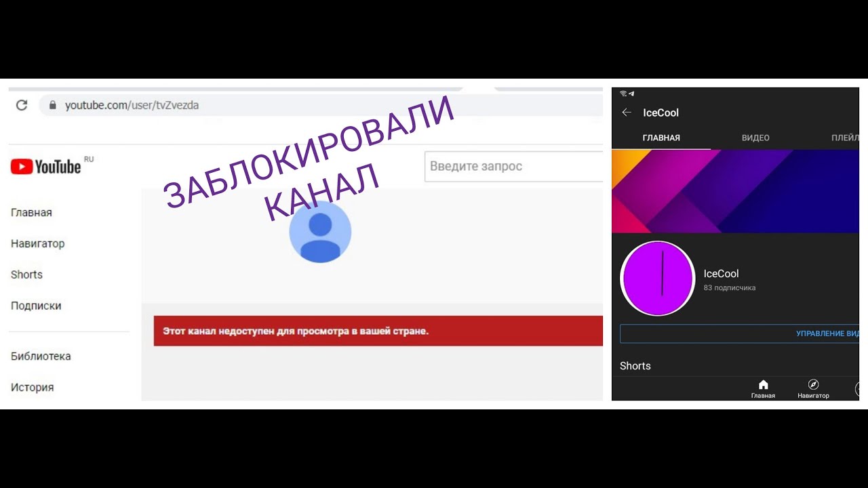The image size is (868, 488).
Task: Open Главная in the YouTube sidebar
Action: click(x=31, y=212)
